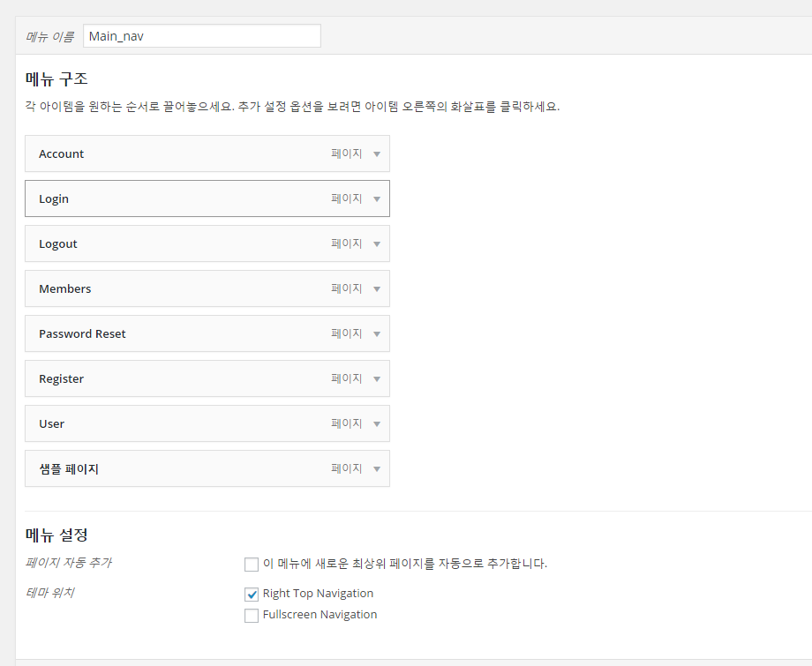Image resolution: width=812 pixels, height=666 pixels.
Task: Click the 샘플 페이지 menu item title
Action: 69,469
